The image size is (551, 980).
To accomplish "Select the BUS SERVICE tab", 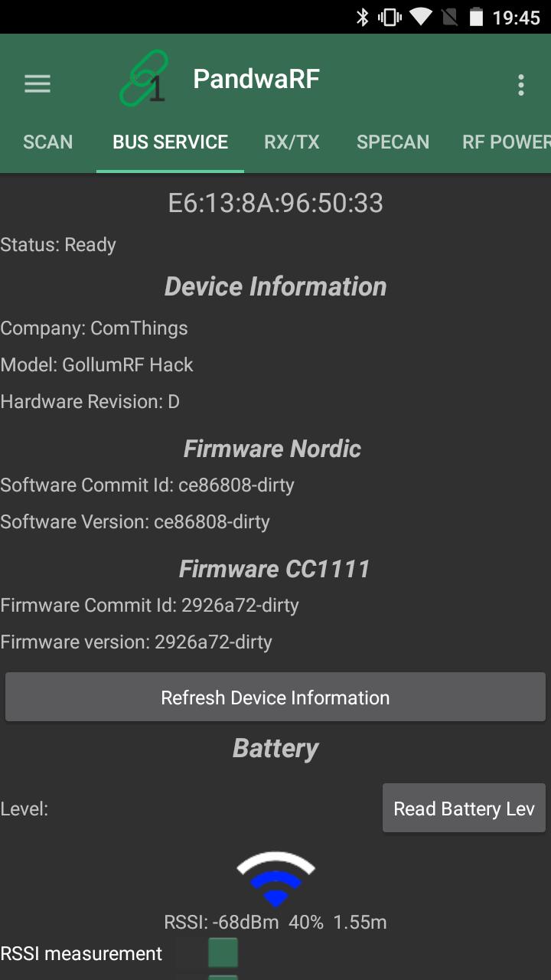I will click(x=170, y=142).
